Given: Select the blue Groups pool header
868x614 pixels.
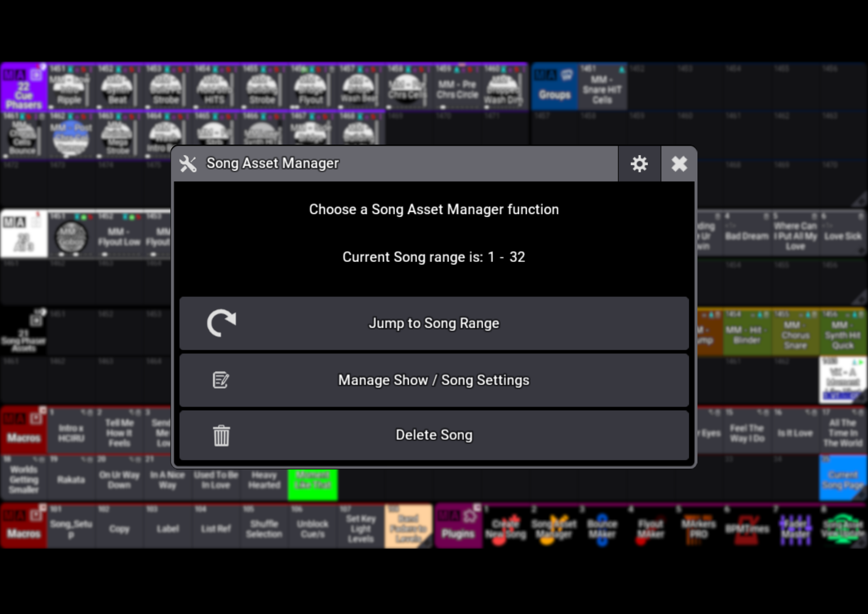Looking at the screenshot, I should (555, 87).
